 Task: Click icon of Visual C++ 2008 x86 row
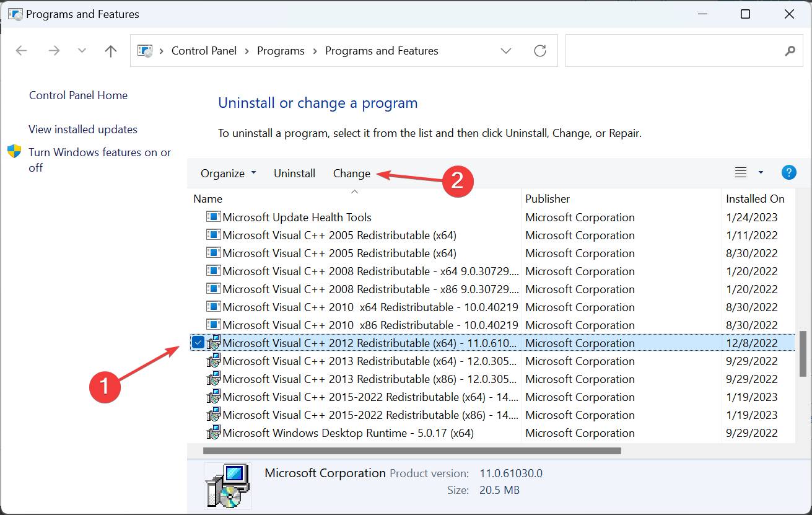pos(214,289)
